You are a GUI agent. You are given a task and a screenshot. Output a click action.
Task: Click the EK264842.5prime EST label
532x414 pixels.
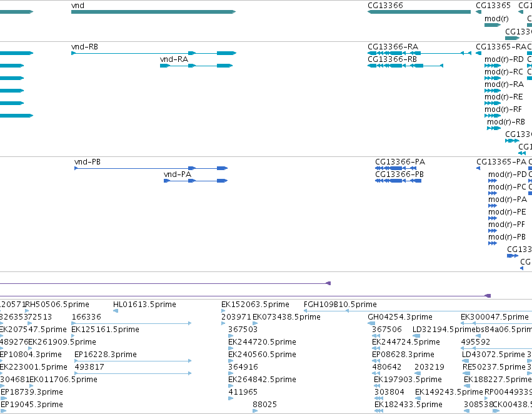click(263, 380)
